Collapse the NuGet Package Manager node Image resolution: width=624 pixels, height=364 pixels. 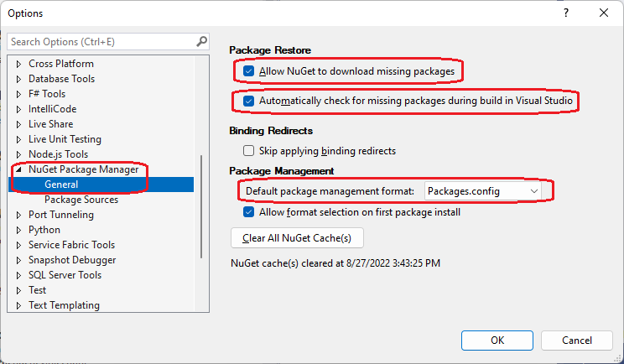click(x=18, y=169)
